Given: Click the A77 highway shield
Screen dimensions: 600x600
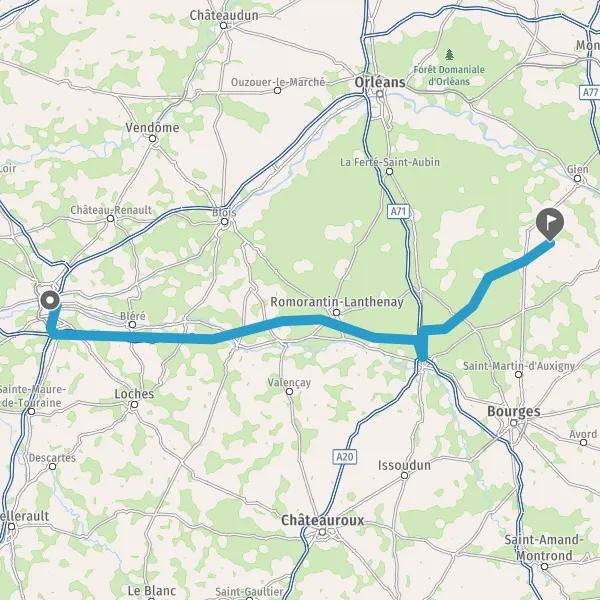Looking at the screenshot, I should [x=590, y=92].
